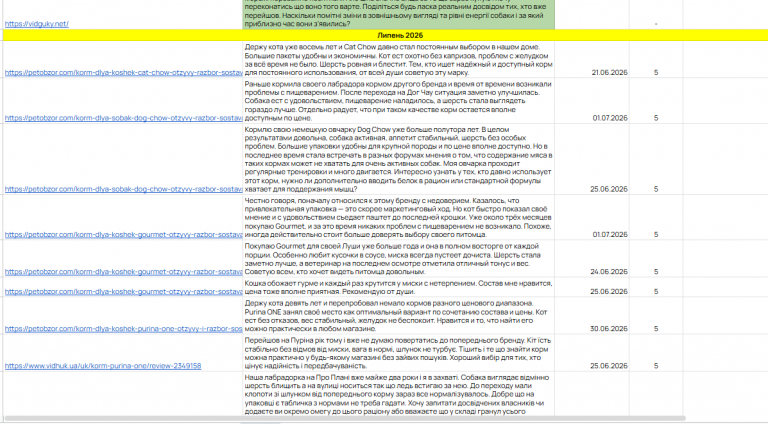Open the dog-chow link in the labrador review row
The width and height of the screenshot is (768, 424).
tap(123, 118)
